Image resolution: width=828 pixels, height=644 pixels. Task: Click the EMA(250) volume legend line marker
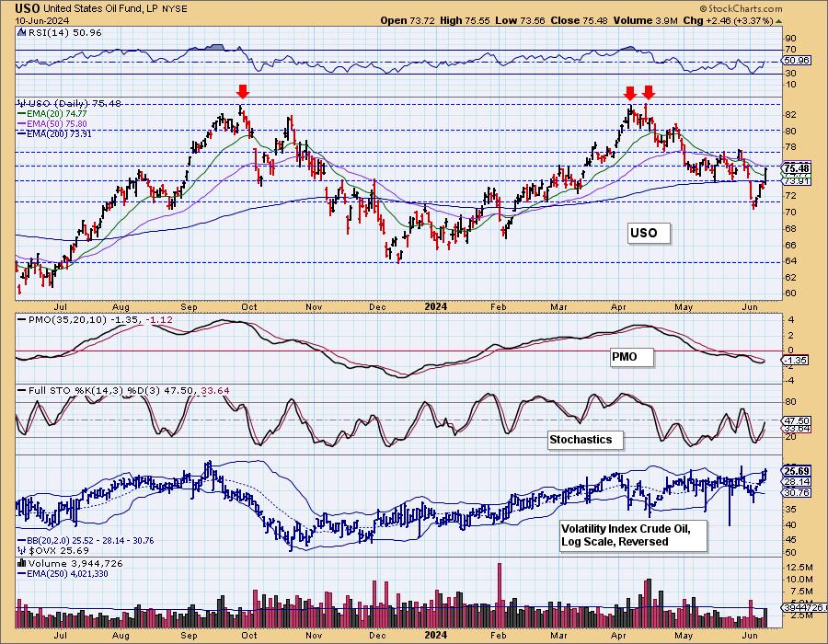coord(22,573)
